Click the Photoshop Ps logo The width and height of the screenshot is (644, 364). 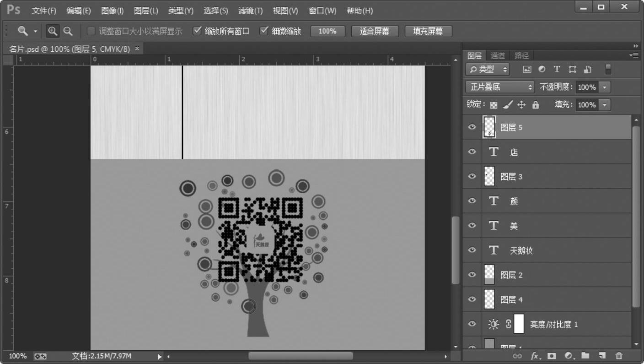click(x=13, y=10)
